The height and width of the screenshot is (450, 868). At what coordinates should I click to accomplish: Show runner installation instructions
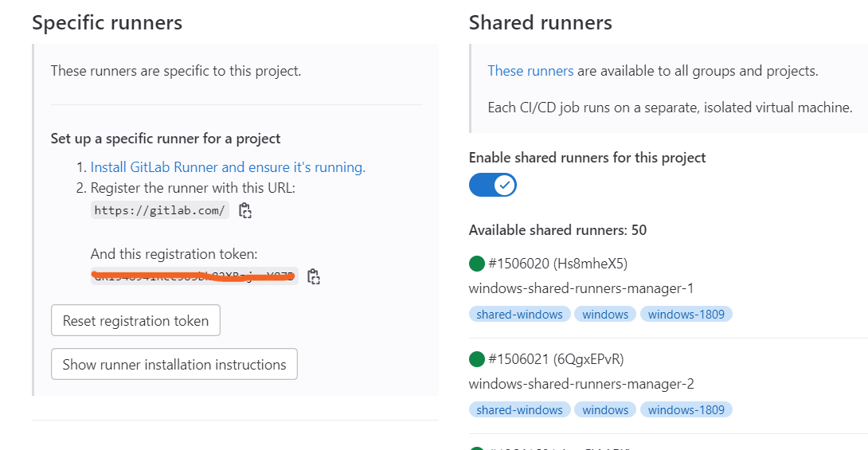point(174,364)
